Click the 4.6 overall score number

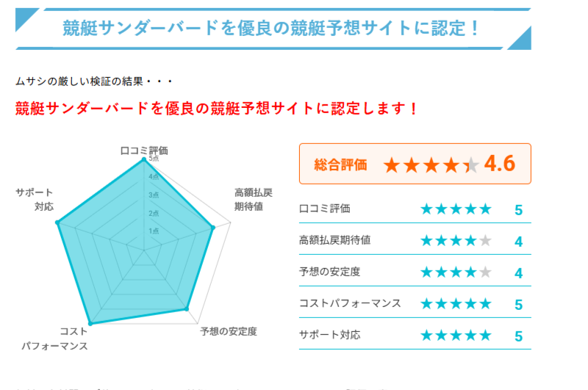pos(500,164)
